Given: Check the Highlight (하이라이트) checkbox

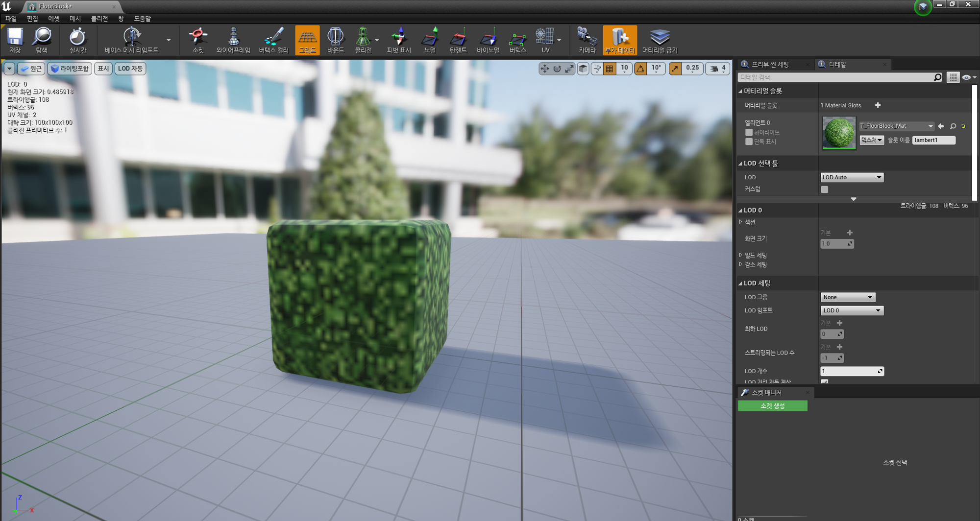Looking at the screenshot, I should point(749,132).
